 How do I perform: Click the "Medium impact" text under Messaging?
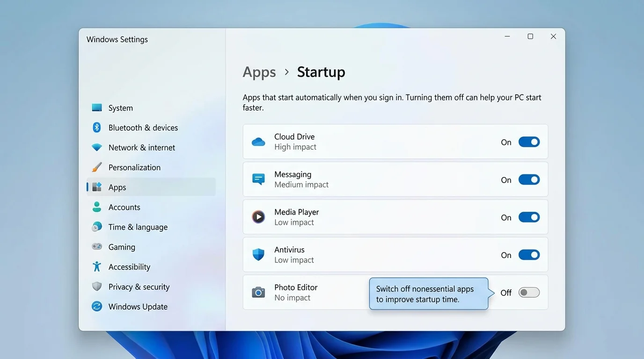click(301, 185)
